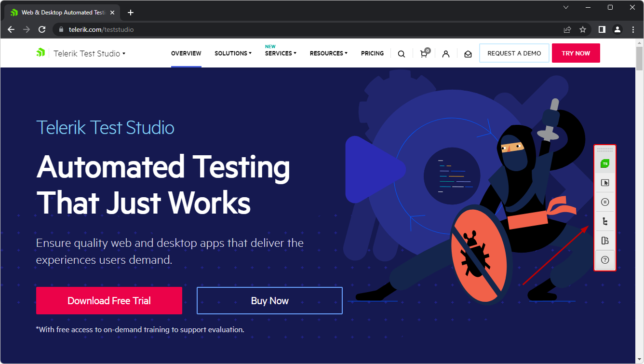Viewport: 644px width, 364px height.
Task: Click the Try Now button
Action: 576,53
